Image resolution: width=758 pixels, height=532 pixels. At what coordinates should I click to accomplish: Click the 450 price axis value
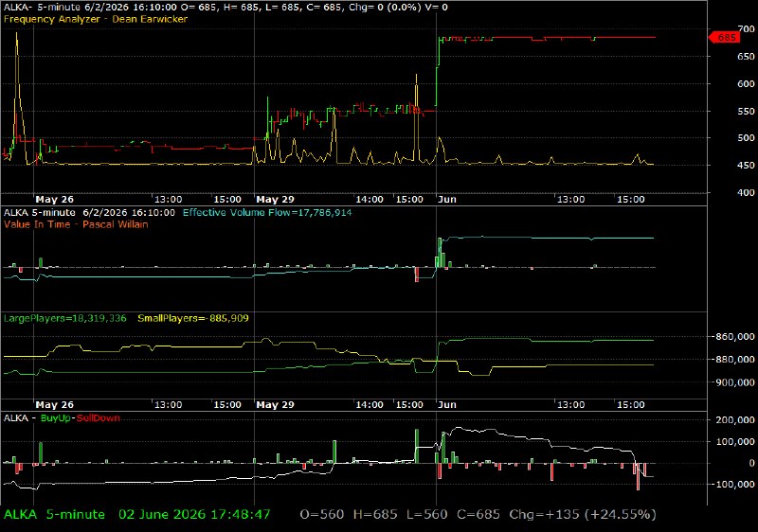click(746, 165)
